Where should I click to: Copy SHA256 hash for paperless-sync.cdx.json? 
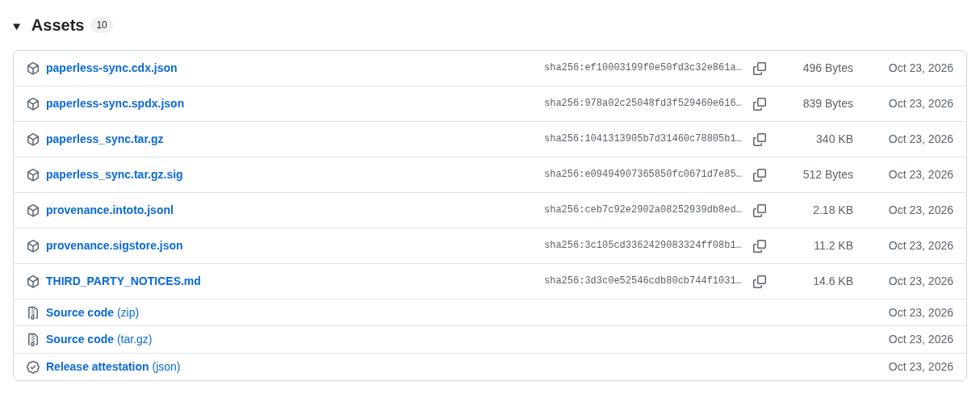[x=760, y=69]
